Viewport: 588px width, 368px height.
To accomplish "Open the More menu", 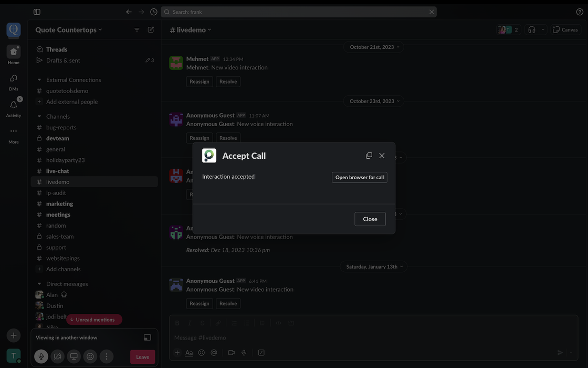I will 14,135.
